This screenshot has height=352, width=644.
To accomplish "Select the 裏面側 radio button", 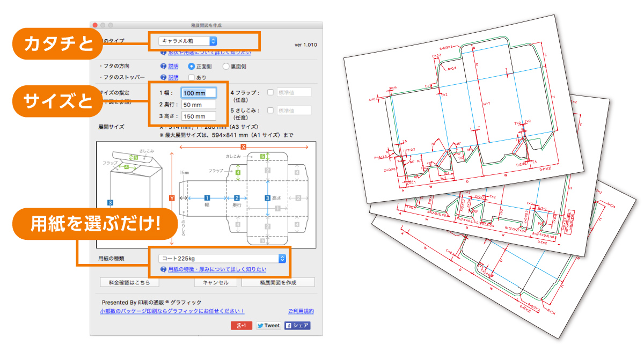I will 225,67.
